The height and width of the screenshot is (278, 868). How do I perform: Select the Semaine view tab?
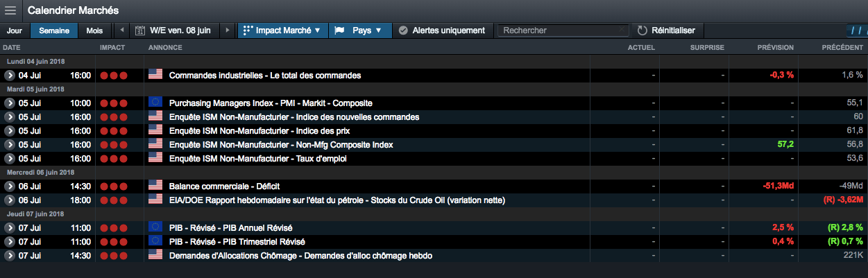point(54,31)
